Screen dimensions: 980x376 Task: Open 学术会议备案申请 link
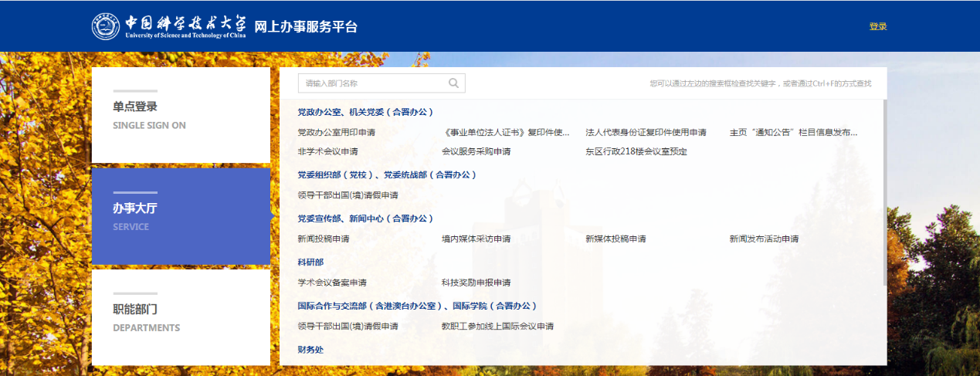click(x=332, y=283)
